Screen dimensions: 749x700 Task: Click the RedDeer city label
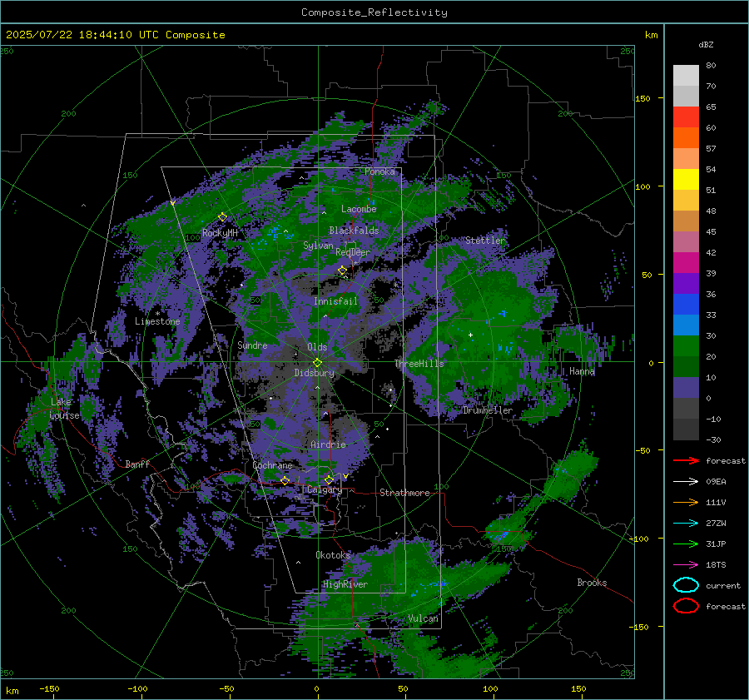pos(353,252)
